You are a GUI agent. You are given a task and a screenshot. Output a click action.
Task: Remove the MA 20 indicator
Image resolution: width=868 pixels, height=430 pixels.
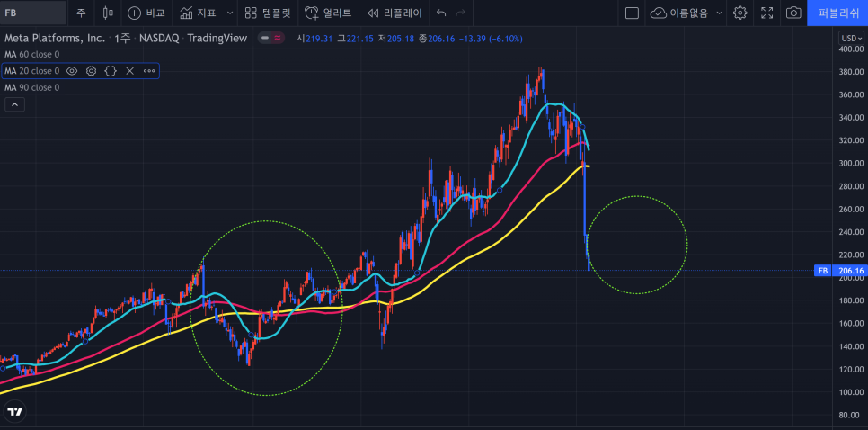click(129, 71)
